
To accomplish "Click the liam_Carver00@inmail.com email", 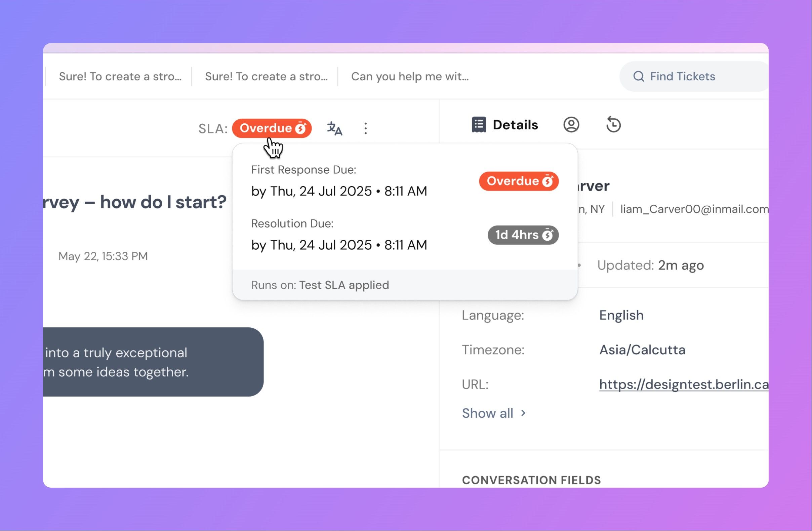I will tap(694, 209).
